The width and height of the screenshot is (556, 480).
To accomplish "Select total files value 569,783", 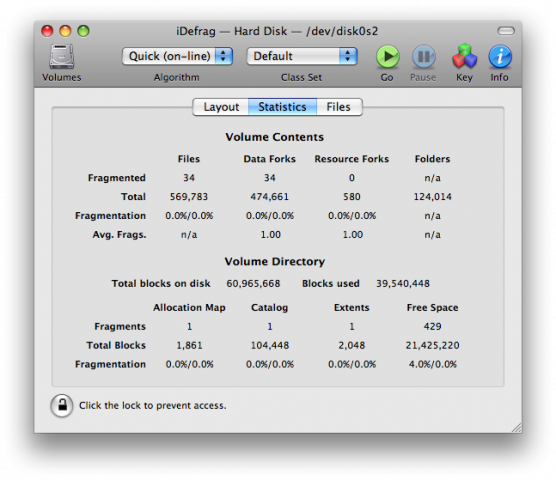I will pyautogui.click(x=189, y=197).
